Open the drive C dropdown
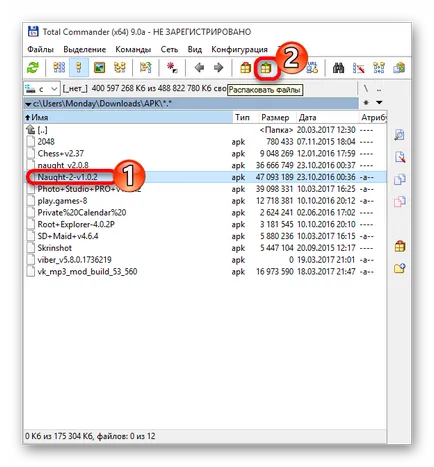Screen dimensions: 434x467 [42, 89]
